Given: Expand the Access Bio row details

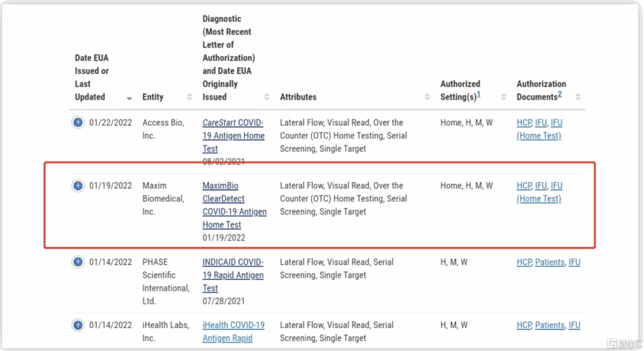Looking at the screenshot, I should click(x=78, y=123).
